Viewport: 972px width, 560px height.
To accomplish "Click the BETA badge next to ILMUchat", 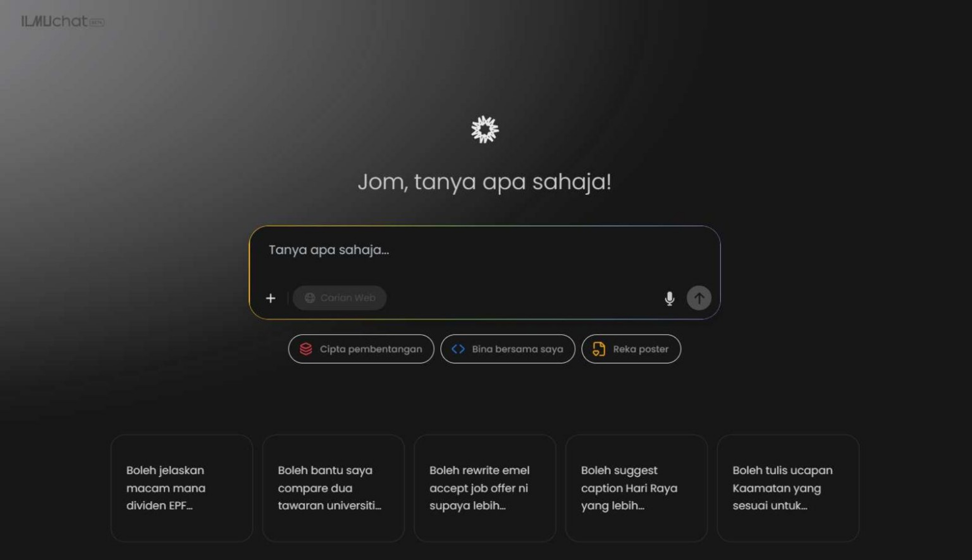I will (97, 22).
